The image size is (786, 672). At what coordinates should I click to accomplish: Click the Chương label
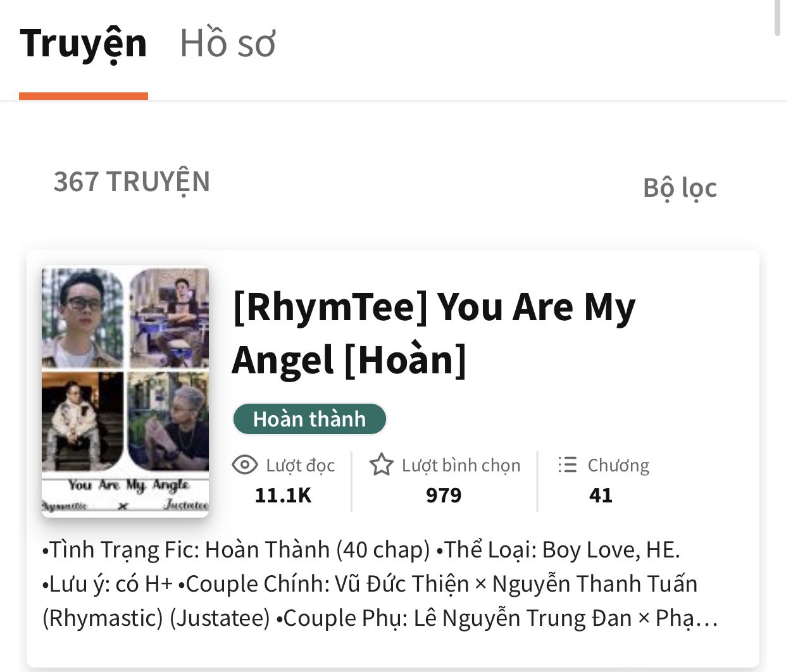click(x=618, y=466)
